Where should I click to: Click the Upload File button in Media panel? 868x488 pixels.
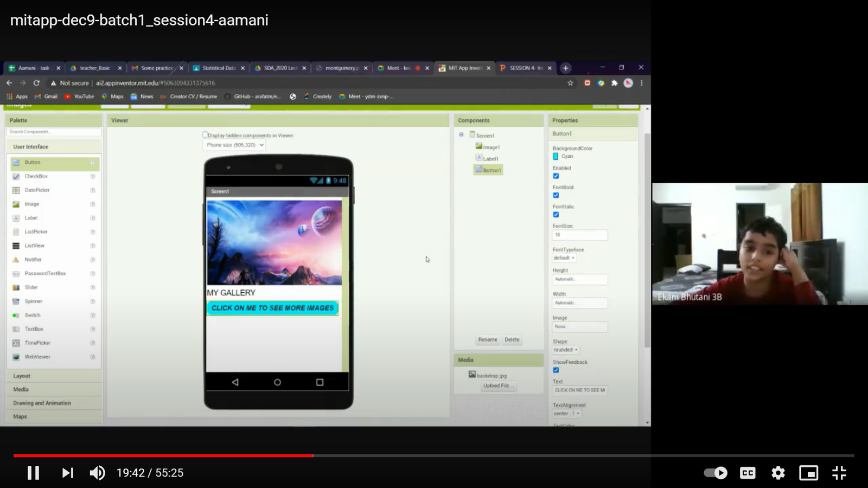498,386
